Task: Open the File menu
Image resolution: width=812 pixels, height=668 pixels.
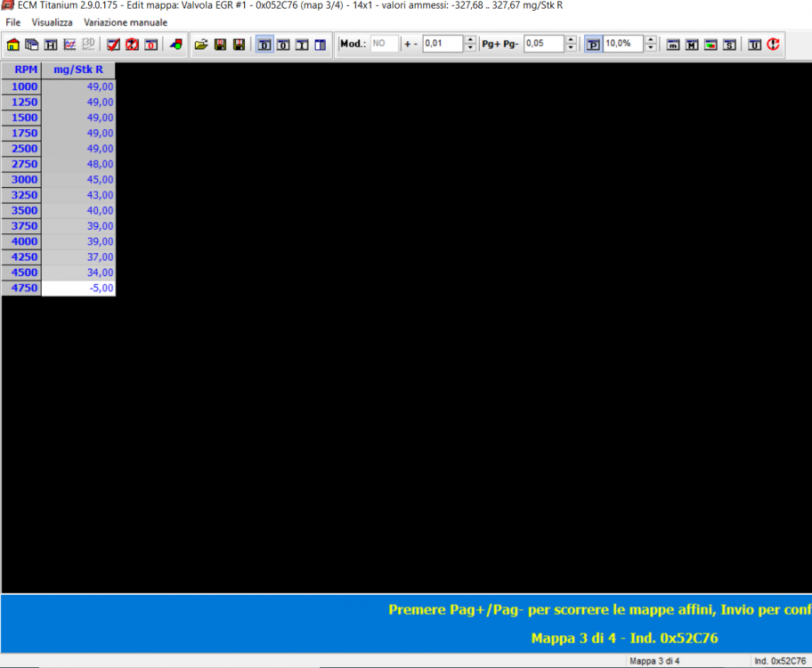Action: 12,21
